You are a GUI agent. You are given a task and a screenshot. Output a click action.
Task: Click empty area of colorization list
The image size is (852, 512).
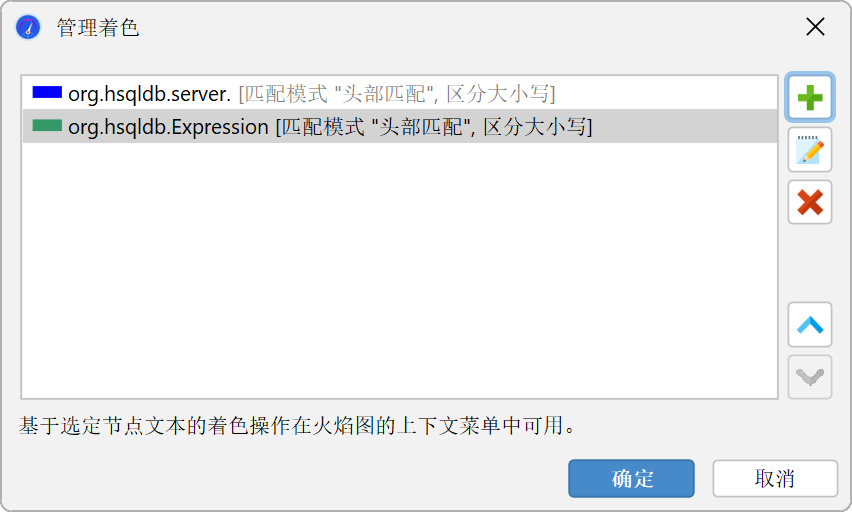400,271
